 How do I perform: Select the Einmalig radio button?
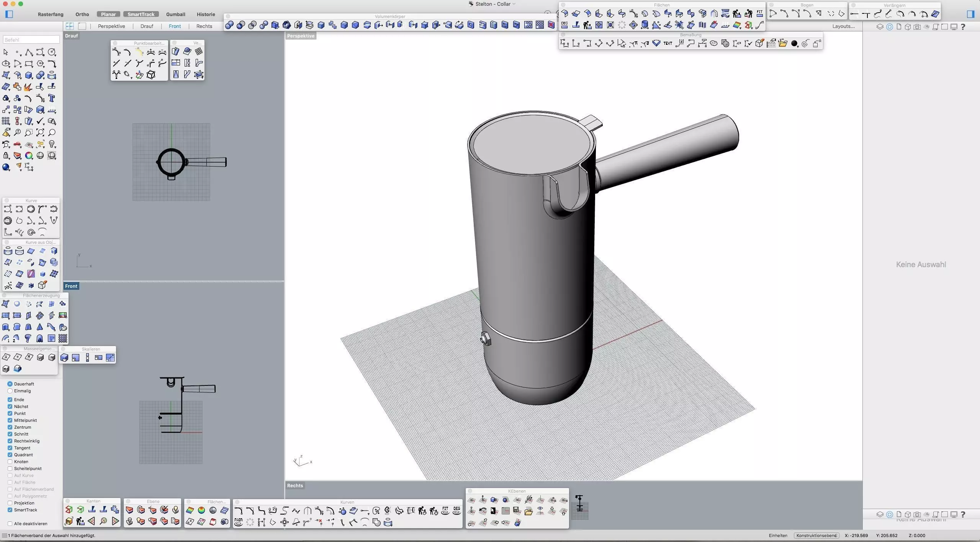click(x=10, y=391)
